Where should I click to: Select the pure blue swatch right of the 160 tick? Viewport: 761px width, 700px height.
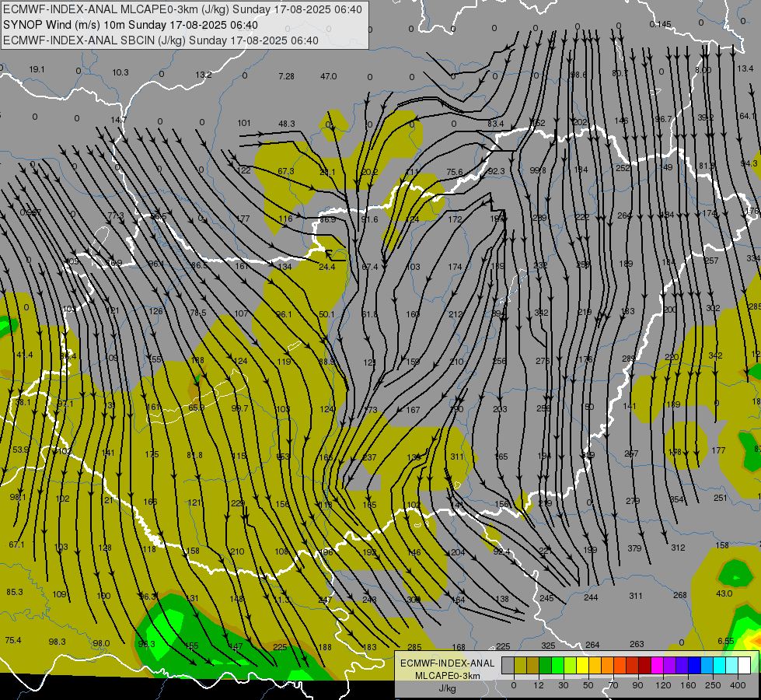[x=694, y=665]
